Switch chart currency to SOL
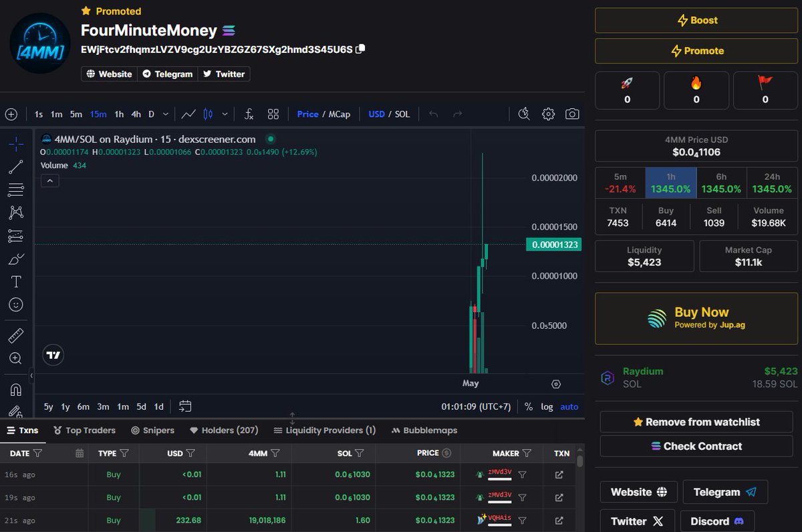The image size is (802, 532). (x=402, y=114)
